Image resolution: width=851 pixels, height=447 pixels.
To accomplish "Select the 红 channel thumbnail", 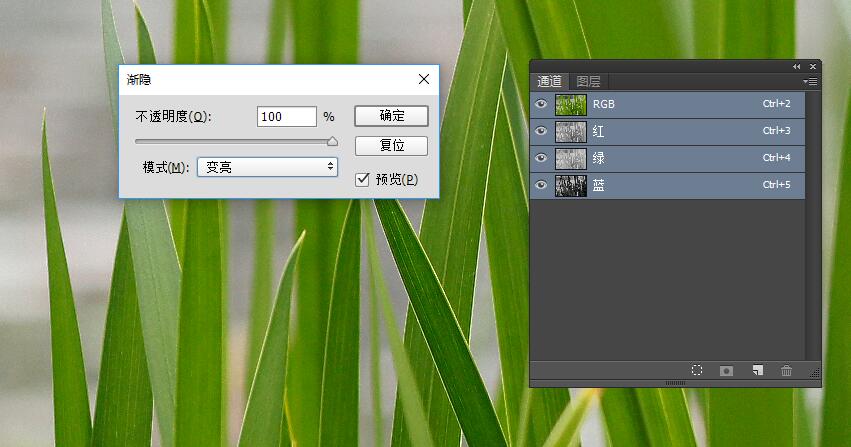I will pos(571,132).
